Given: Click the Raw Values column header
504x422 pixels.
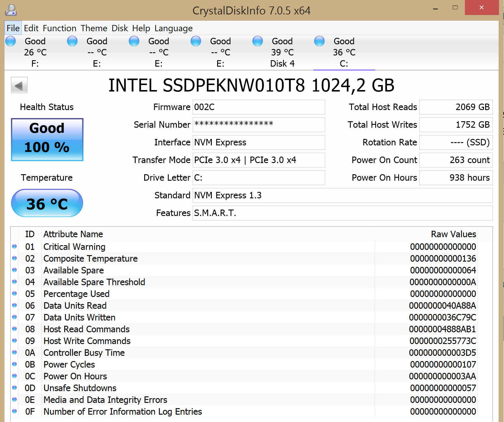Looking at the screenshot, I should point(453,234).
